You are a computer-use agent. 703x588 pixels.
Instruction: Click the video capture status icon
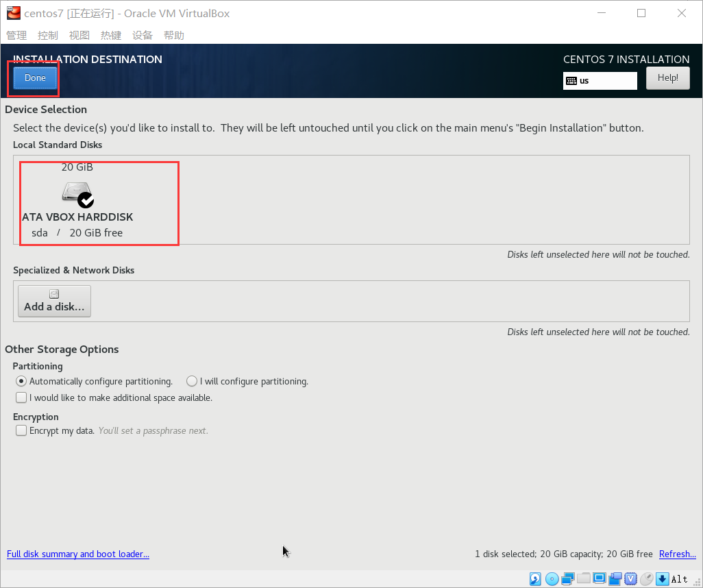(x=615, y=579)
